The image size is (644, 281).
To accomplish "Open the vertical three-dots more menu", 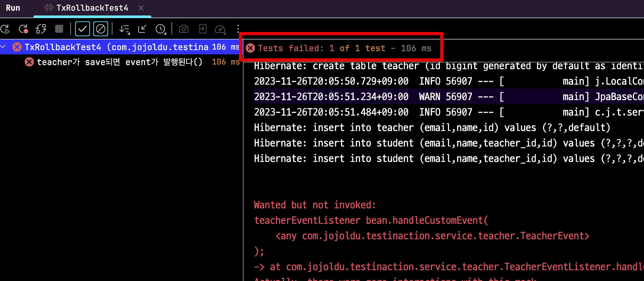I will [238, 29].
